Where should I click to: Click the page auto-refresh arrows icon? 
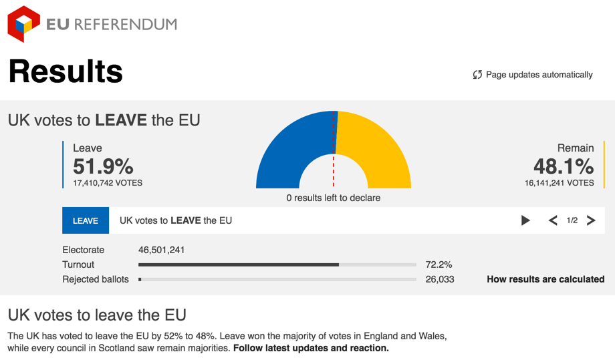(x=477, y=74)
